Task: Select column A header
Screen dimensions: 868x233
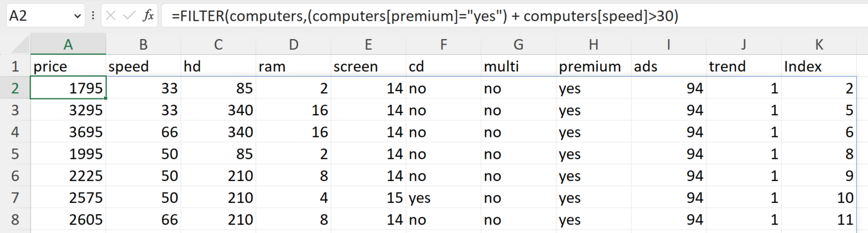Action: [x=68, y=44]
